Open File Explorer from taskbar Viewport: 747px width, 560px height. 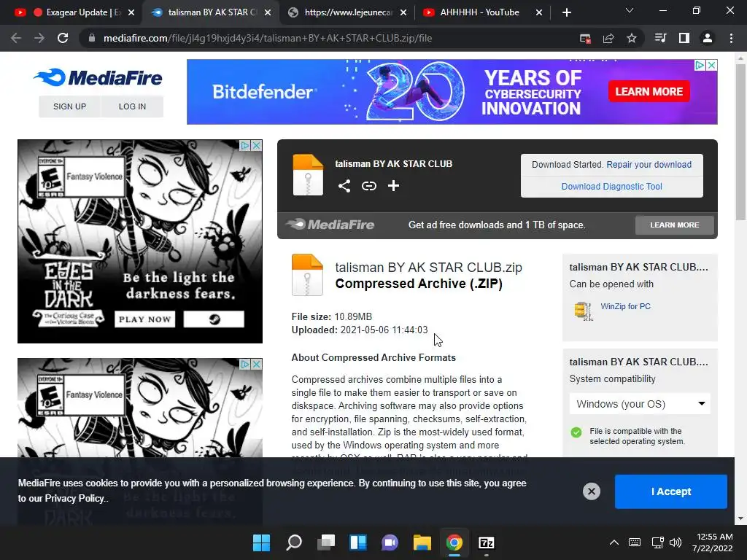[x=422, y=542]
